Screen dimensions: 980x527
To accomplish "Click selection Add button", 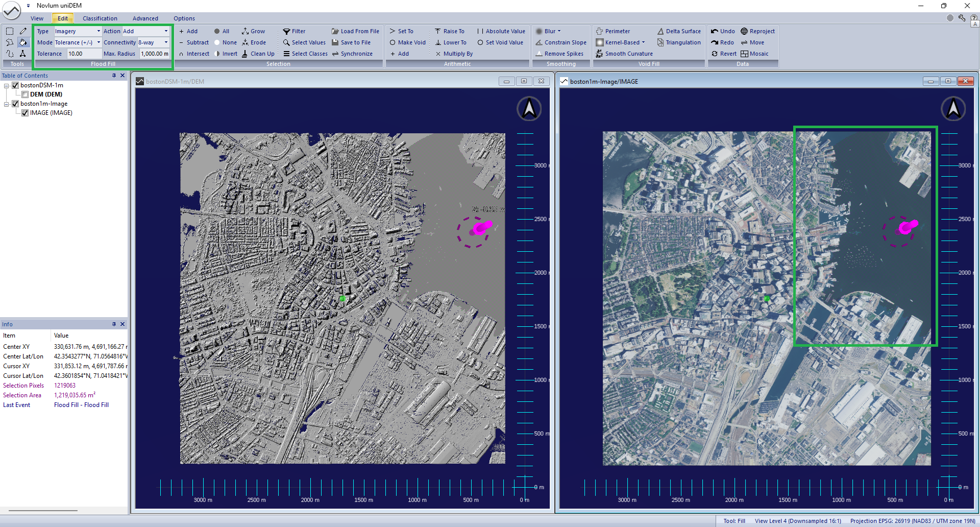I will pos(188,31).
